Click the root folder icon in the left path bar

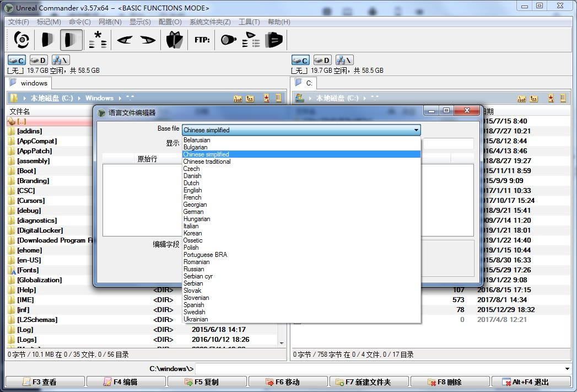point(238,98)
